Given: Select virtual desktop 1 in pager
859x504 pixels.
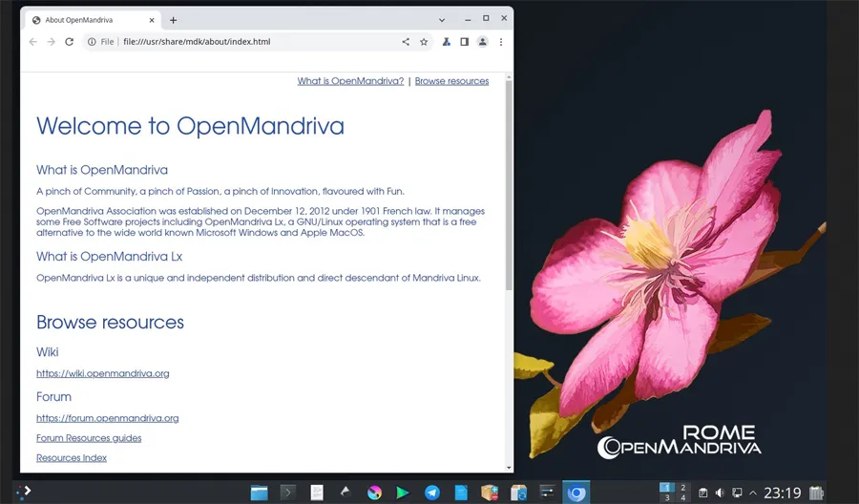Looking at the screenshot, I should point(667,487).
